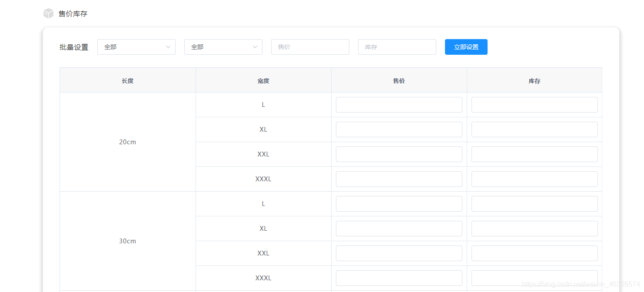Click the price input for 20cm size XL
This screenshot has width=644, height=292.
(398, 129)
